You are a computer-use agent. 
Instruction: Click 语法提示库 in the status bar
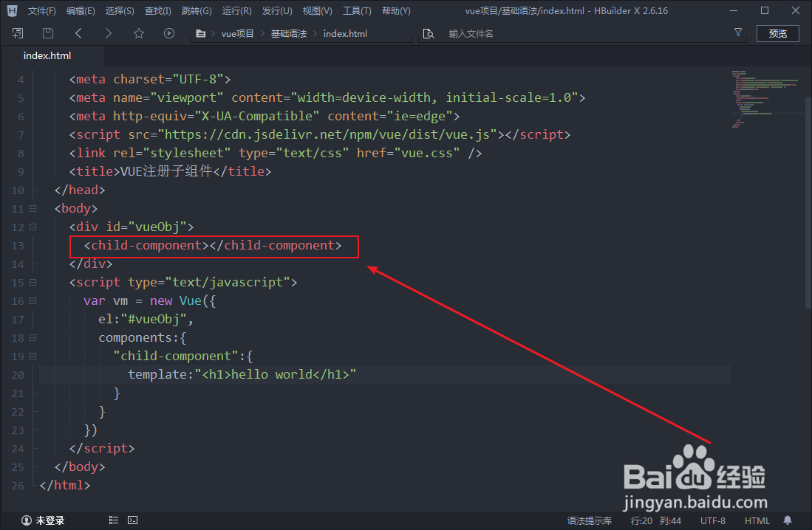pos(590,520)
